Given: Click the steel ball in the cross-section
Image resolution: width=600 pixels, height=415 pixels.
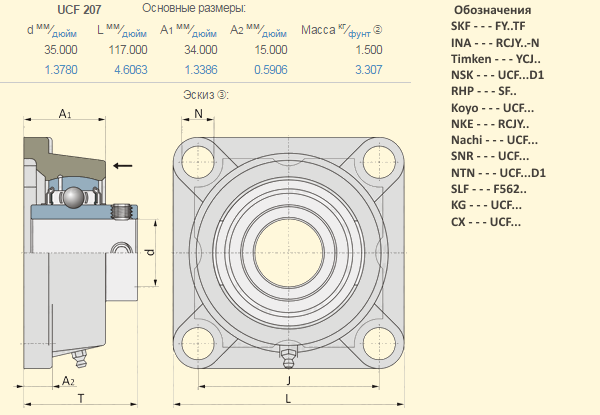Looking at the screenshot, I should click(71, 198).
